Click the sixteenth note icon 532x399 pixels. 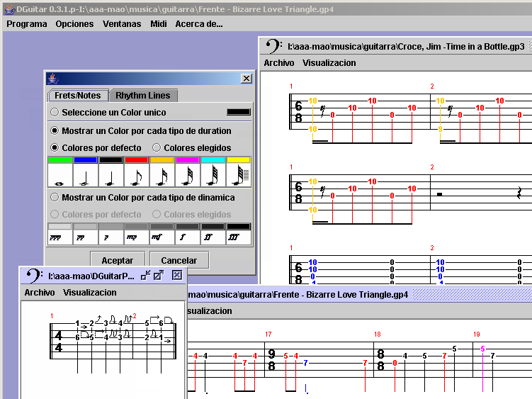[x=162, y=175]
